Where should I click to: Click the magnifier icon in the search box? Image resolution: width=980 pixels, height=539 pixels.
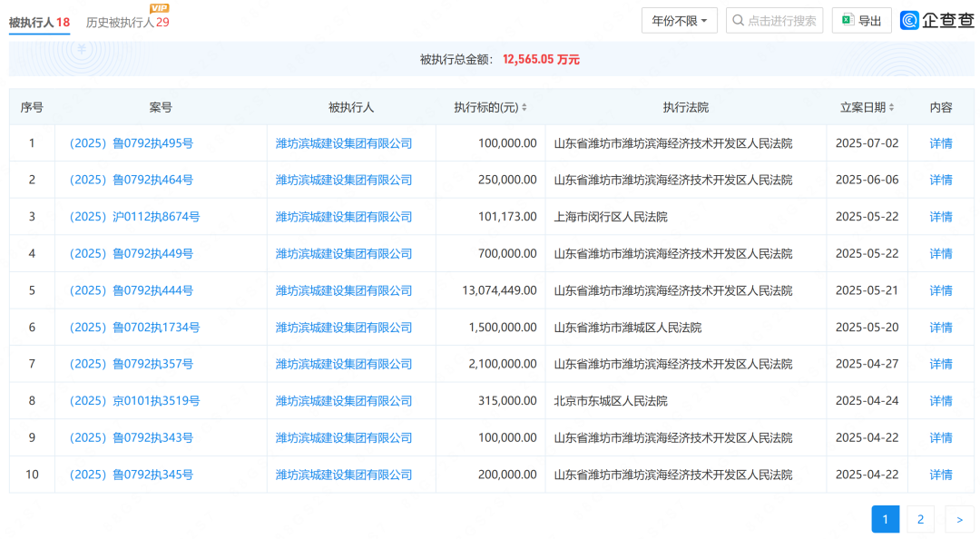click(738, 20)
